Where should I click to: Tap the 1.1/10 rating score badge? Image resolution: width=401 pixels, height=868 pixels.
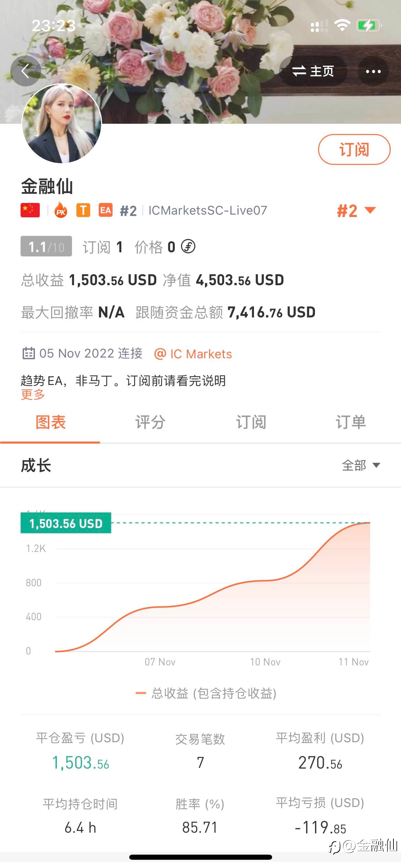(46, 246)
